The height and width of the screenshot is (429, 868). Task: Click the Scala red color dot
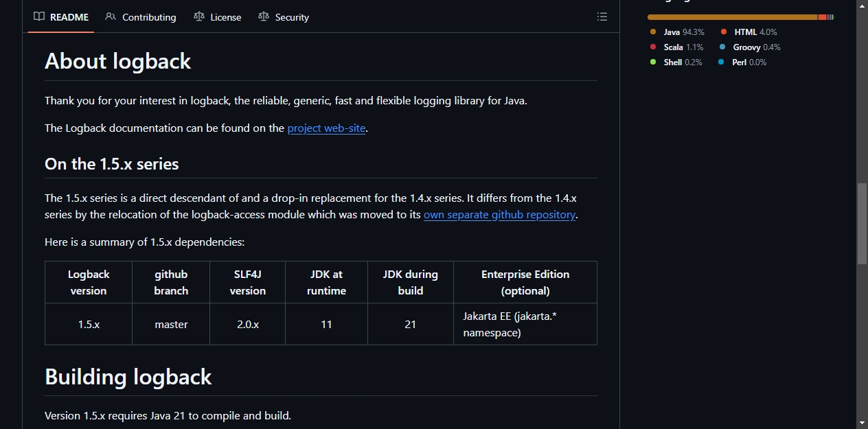coord(653,47)
